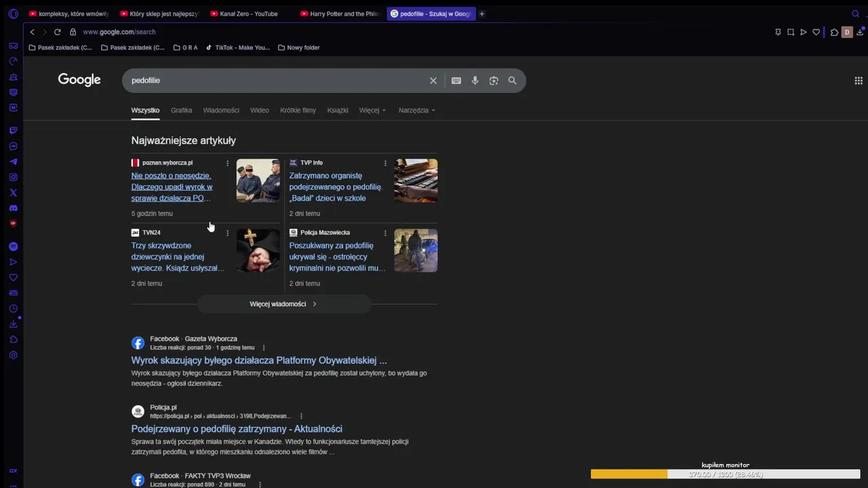Screen dimensions: 868x488
Task: Click the pin icon in the address bar
Action: tap(778, 32)
